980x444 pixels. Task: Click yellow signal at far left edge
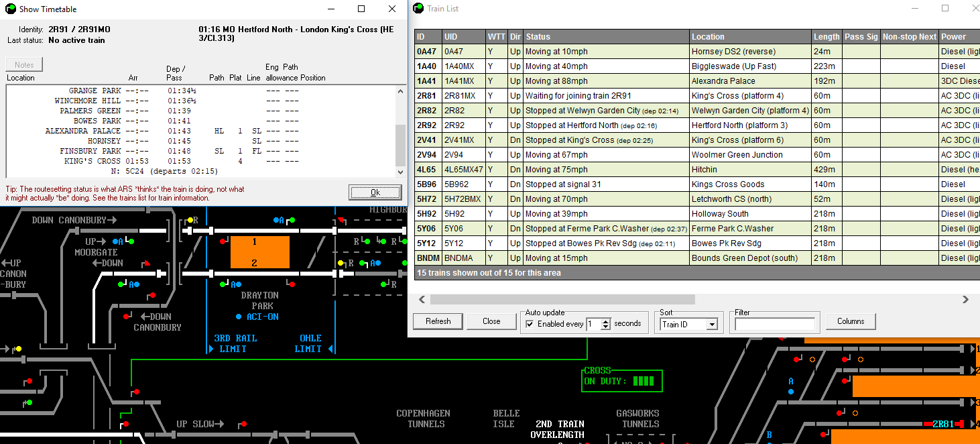(x=18, y=349)
